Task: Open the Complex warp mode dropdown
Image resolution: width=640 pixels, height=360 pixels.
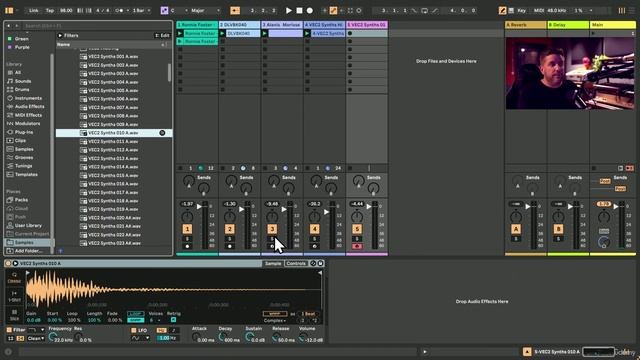Action: 275,321
